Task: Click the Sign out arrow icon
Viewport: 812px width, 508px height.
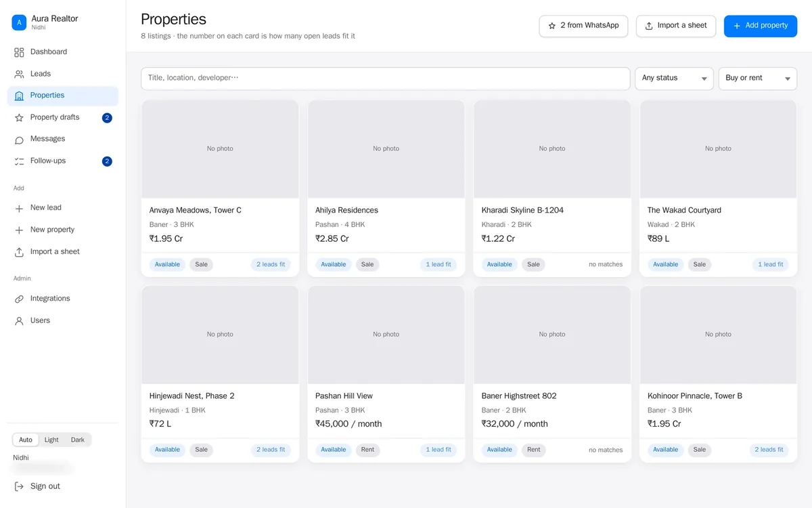Action: [19, 486]
